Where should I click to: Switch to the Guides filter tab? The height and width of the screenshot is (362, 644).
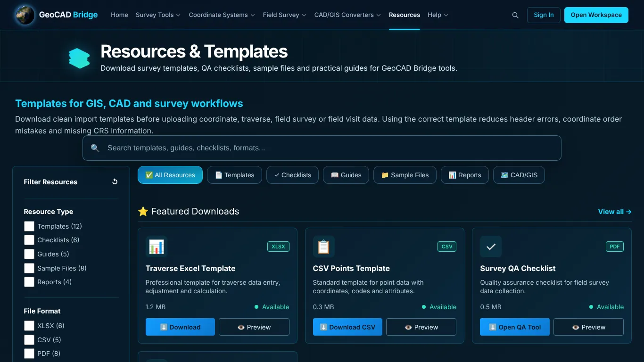pos(346,175)
